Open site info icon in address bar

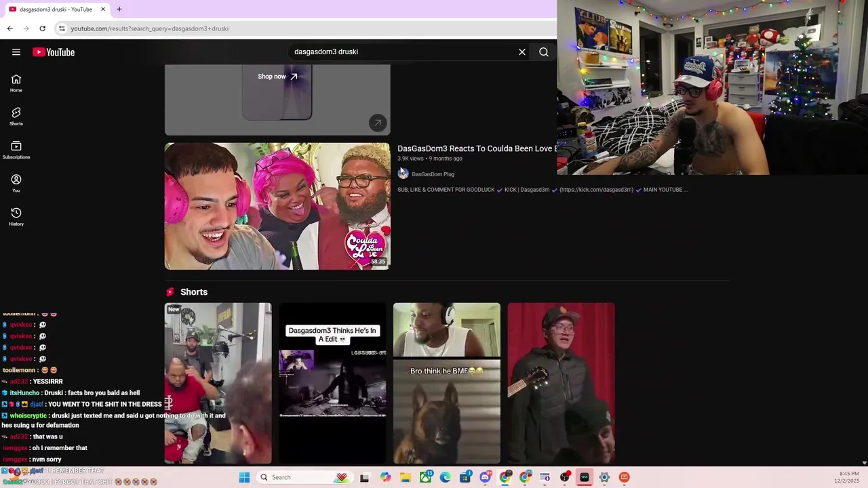tap(62, 28)
